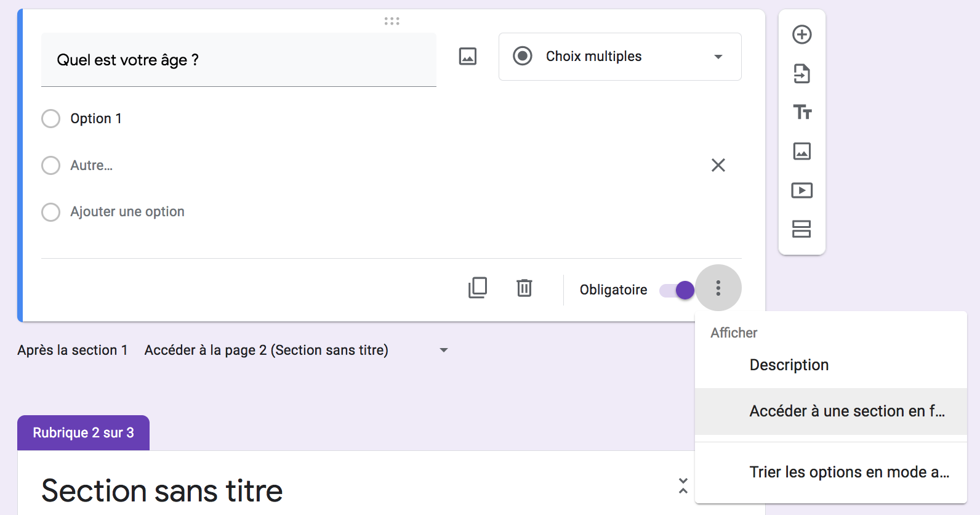Delete the question with trash icon
Image resolution: width=980 pixels, height=515 pixels.
pyautogui.click(x=524, y=288)
